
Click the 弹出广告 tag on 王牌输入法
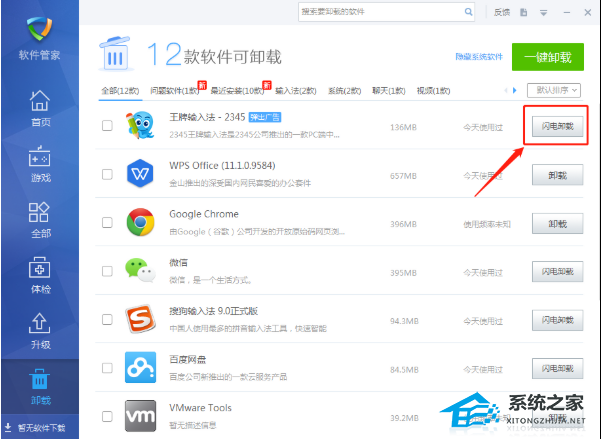[x=265, y=117]
